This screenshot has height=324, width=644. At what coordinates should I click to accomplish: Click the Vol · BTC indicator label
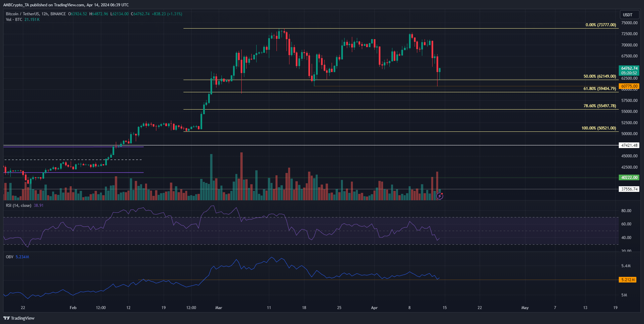coord(14,20)
